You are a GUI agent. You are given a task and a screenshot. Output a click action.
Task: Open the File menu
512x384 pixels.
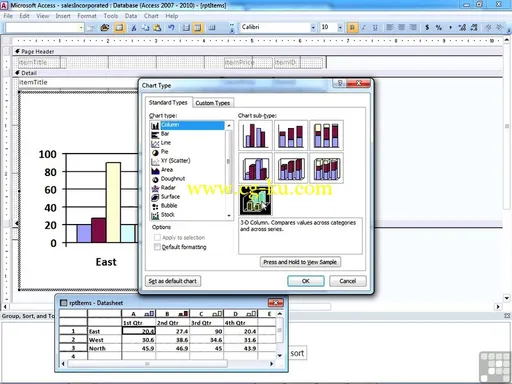tap(8, 16)
